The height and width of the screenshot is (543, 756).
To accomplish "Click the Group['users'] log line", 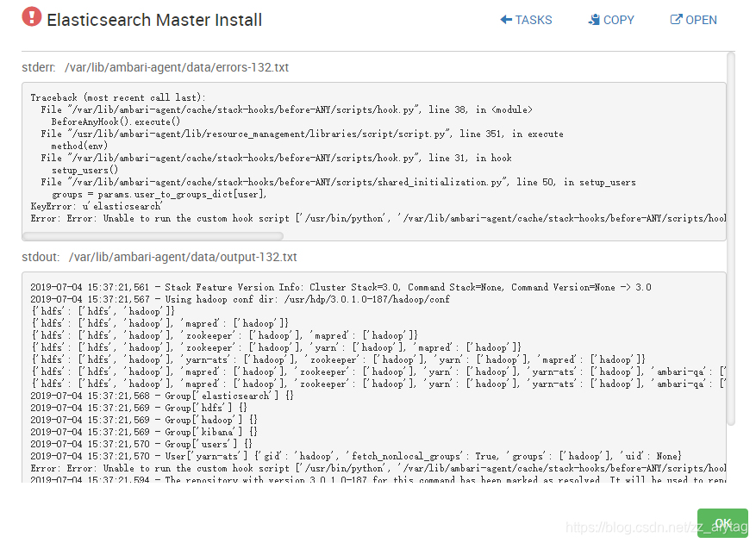I will [x=141, y=444].
